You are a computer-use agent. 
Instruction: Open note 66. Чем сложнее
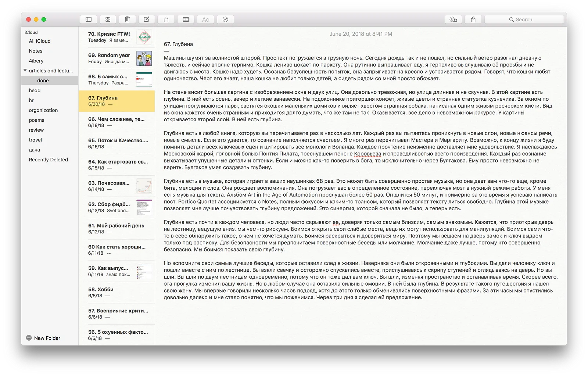116,122
